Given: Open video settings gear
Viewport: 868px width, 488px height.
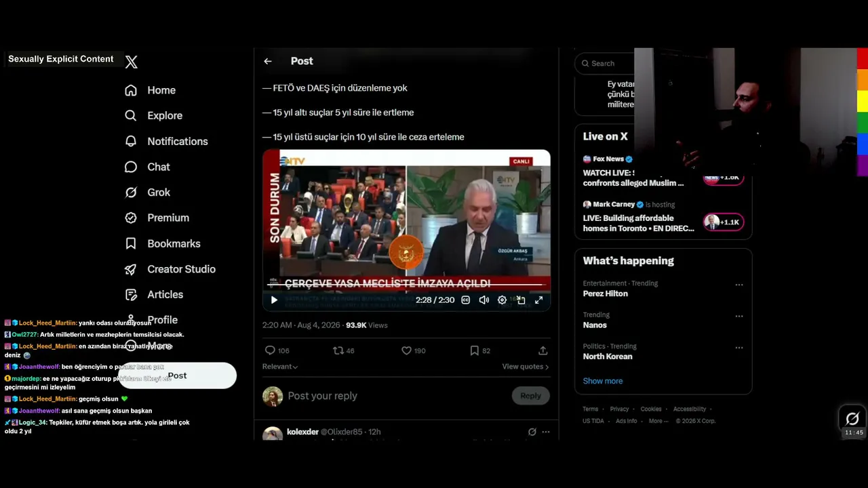Looking at the screenshot, I should coord(502,300).
